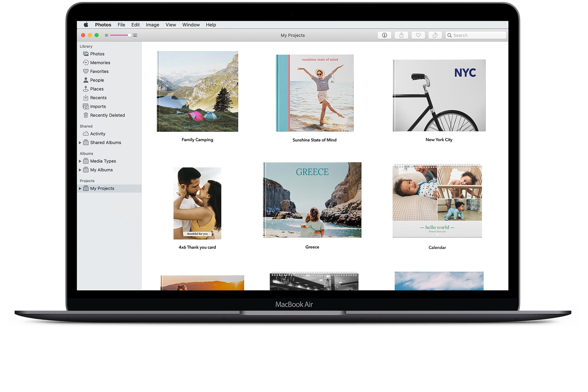Viewport: 588px width, 392px height.
Task: Open the Apple menu icon
Action: [86, 24]
